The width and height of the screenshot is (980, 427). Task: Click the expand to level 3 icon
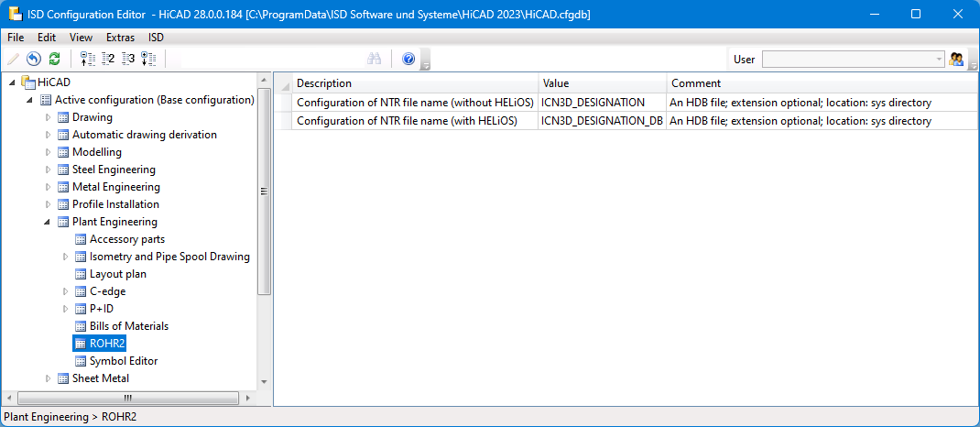point(128,60)
